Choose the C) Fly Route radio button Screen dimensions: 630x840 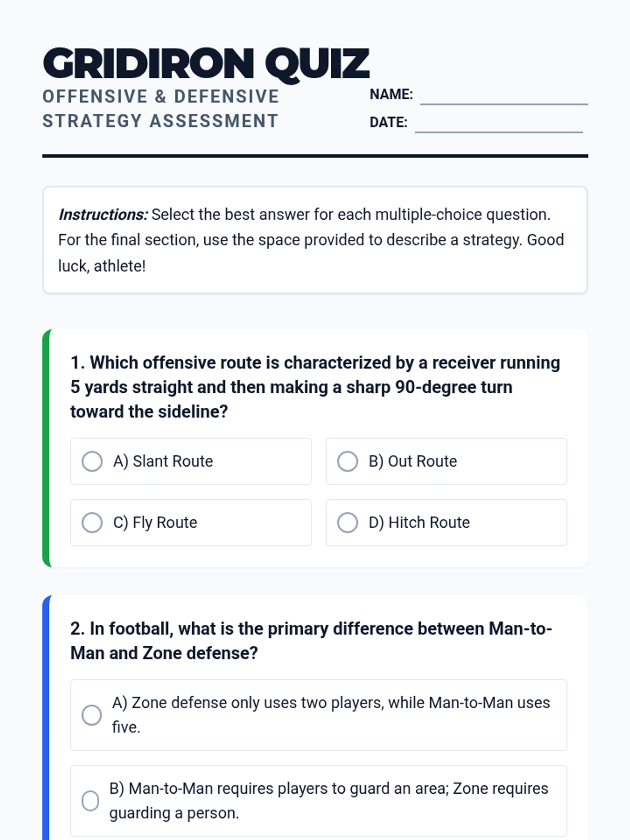92,522
